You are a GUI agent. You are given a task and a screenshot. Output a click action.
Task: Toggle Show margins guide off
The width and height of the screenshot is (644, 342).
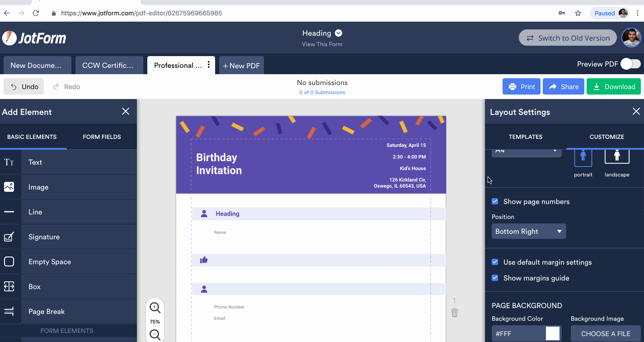pos(494,278)
